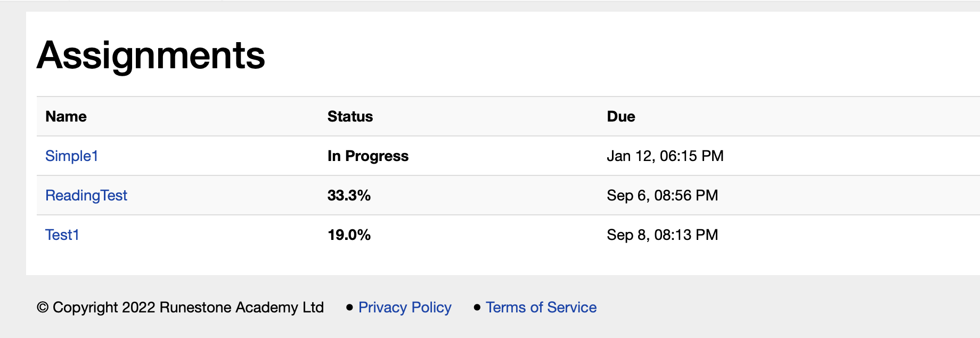The height and width of the screenshot is (338, 980).
Task: Click the Assignments page heading
Action: 151,55
